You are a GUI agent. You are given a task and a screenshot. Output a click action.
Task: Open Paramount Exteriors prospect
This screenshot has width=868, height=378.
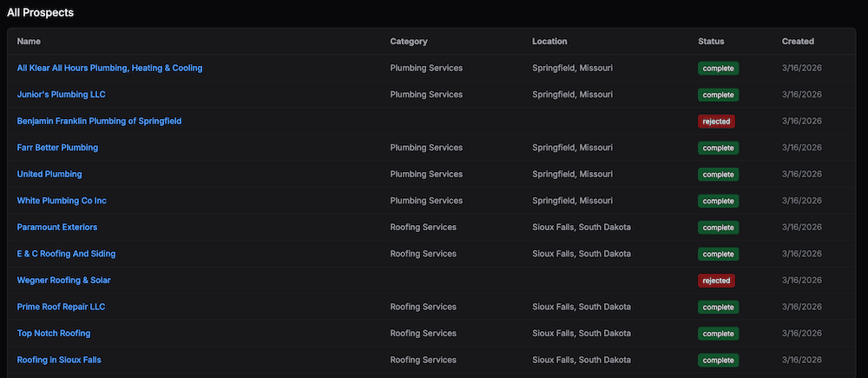point(57,228)
